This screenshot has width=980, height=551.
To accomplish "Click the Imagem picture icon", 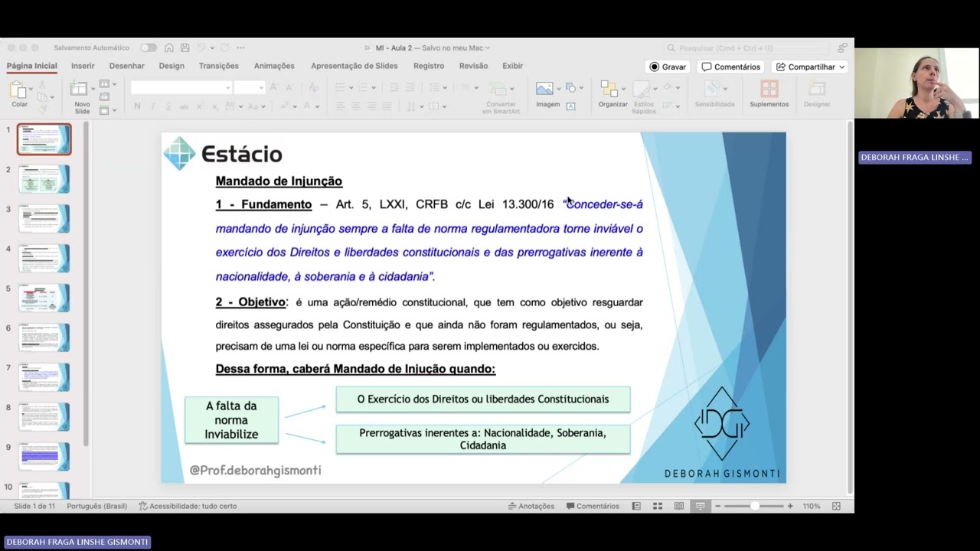I will (x=544, y=89).
